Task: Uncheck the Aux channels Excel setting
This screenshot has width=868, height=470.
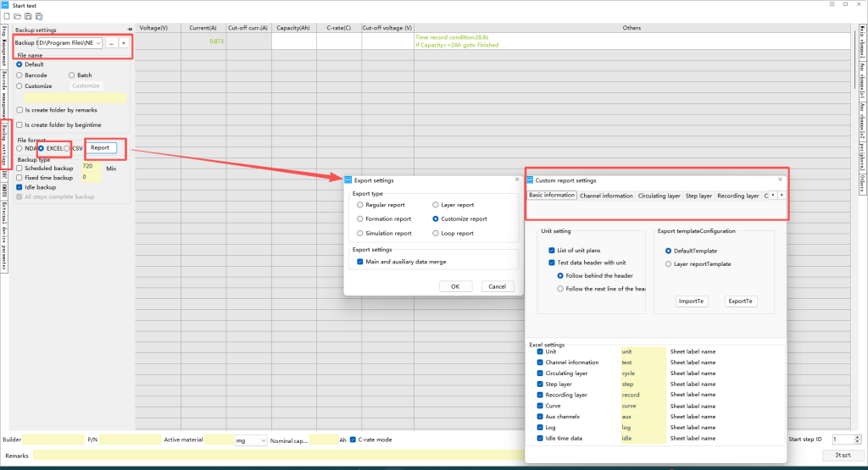Action: pyautogui.click(x=540, y=417)
